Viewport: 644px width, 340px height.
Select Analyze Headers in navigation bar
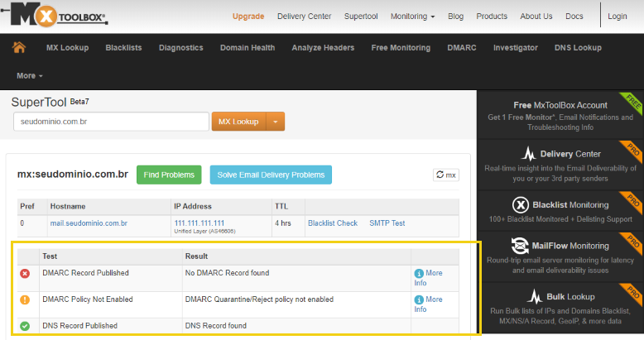click(323, 48)
